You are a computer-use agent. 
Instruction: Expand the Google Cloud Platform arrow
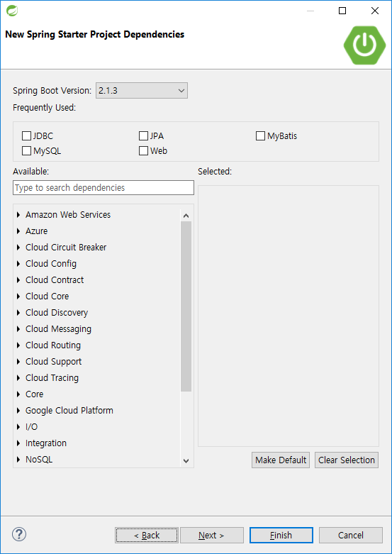coord(18,410)
